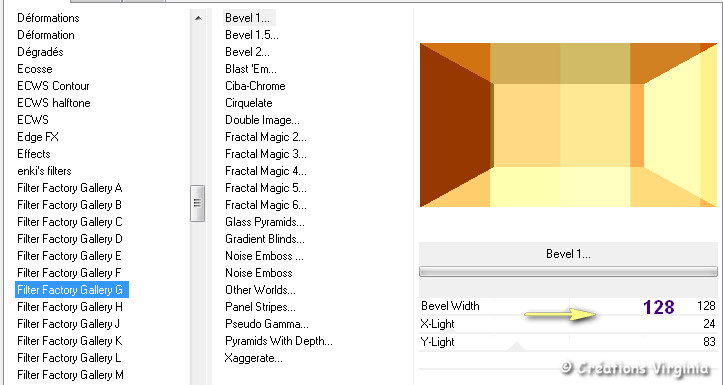Choose Noise Emboss filter without ellipsis
This screenshot has height=385, width=723.
[259, 273]
